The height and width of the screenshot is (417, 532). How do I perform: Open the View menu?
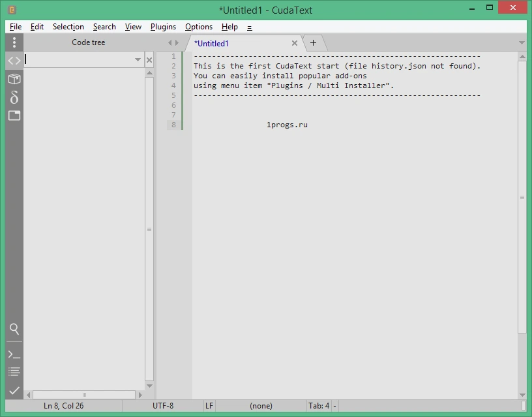coord(133,27)
